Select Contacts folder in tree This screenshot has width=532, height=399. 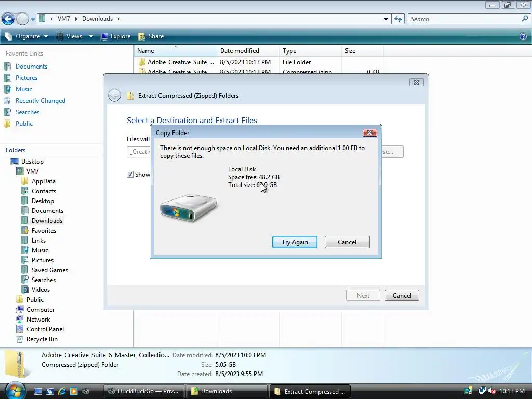[x=44, y=191]
